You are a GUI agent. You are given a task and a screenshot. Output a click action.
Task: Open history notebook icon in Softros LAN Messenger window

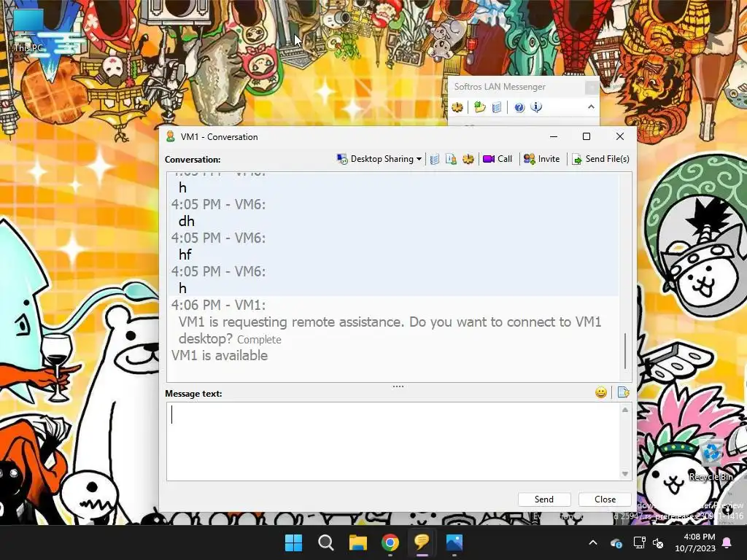tap(496, 107)
